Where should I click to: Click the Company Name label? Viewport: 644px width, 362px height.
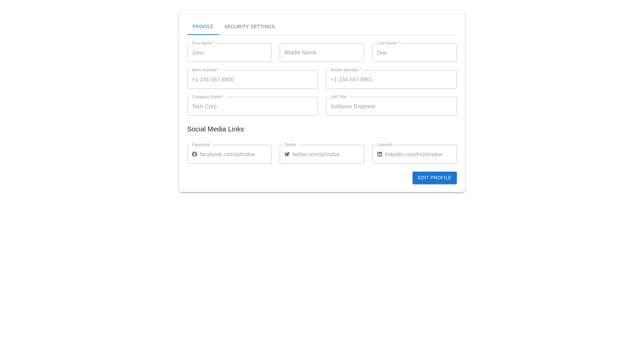tap(208, 97)
